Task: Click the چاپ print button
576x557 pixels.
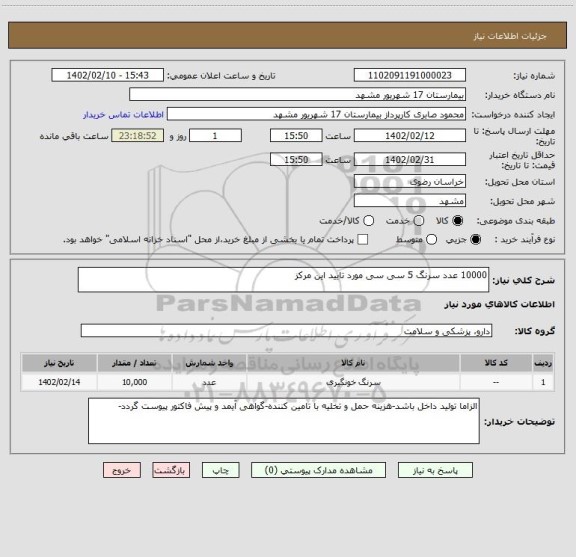Action: pos(221,470)
